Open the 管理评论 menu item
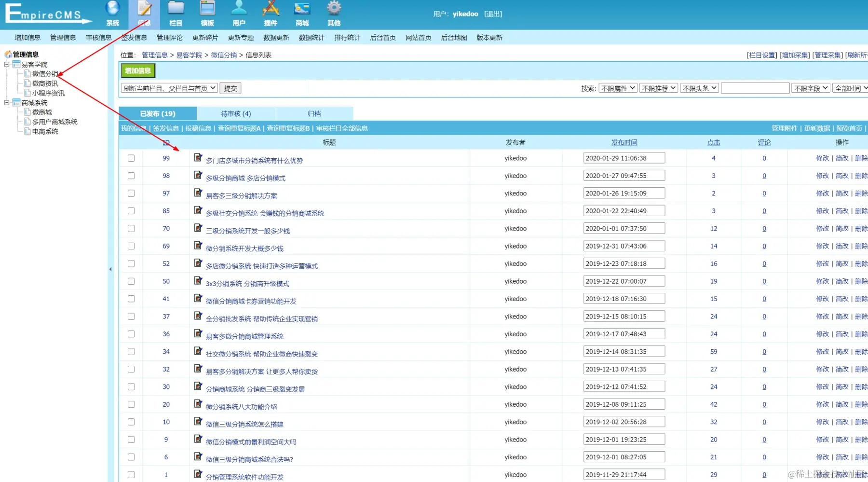Screen dimensions: 868x482 click(170, 37)
